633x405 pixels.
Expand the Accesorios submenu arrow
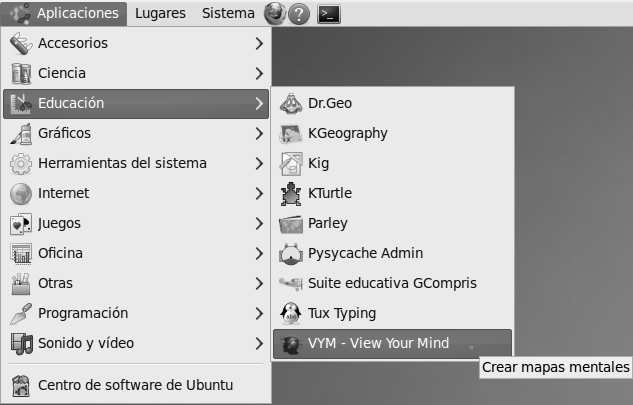coord(259,43)
